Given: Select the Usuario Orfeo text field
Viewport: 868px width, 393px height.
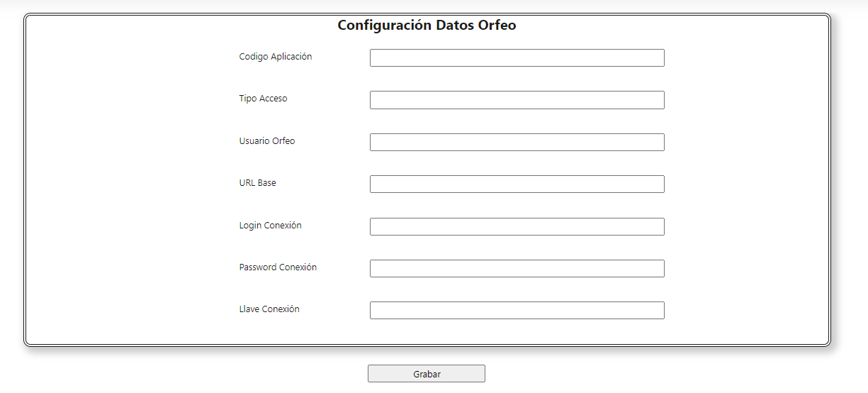Looking at the screenshot, I should [517, 143].
